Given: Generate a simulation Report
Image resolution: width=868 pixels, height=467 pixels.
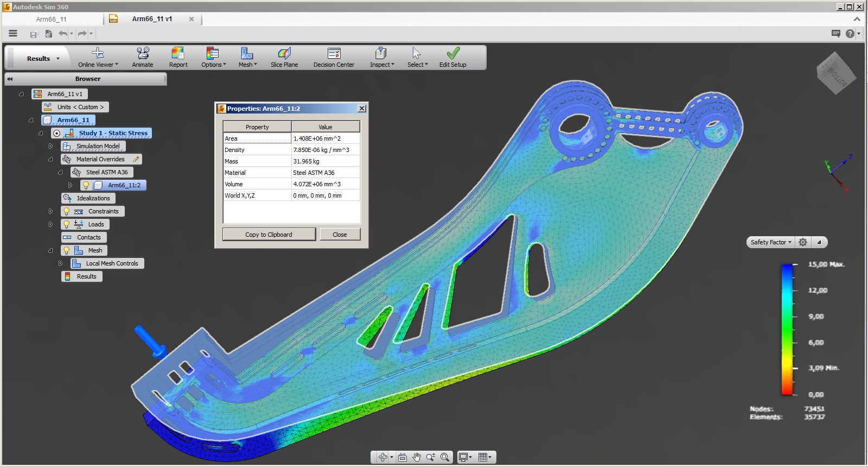Looking at the screenshot, I should pos(178,58).
